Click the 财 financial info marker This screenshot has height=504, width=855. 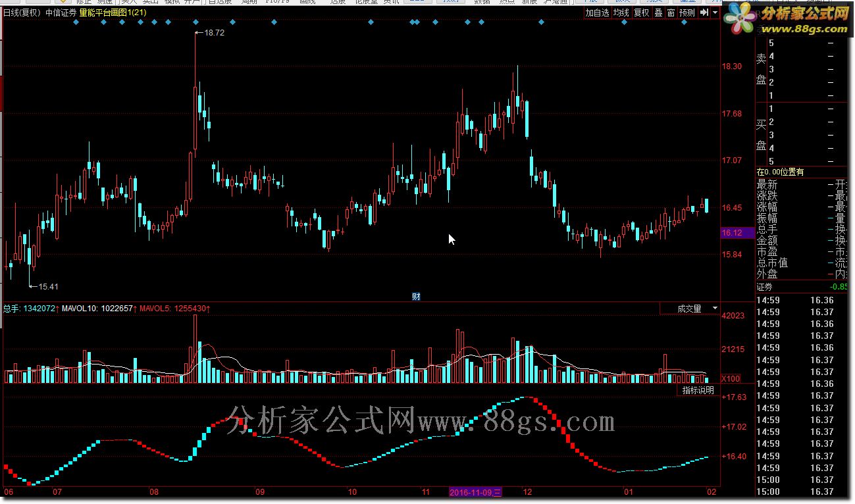pos(416,296)
